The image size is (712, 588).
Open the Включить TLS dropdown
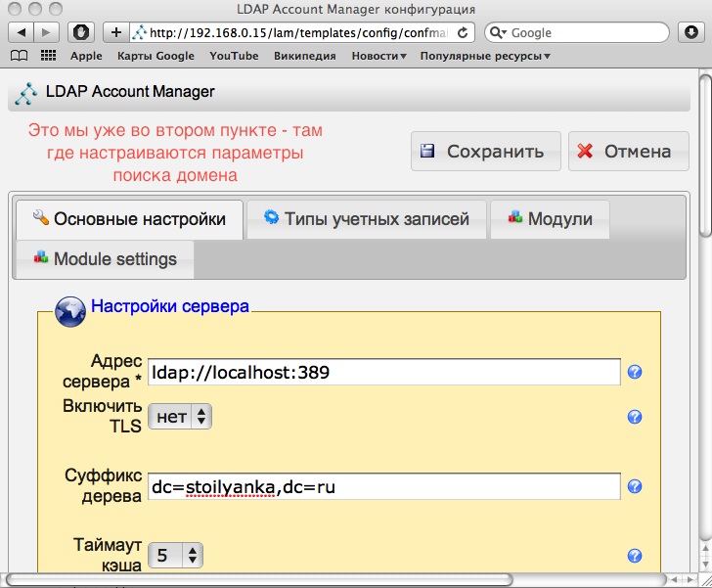pos(179,417)
